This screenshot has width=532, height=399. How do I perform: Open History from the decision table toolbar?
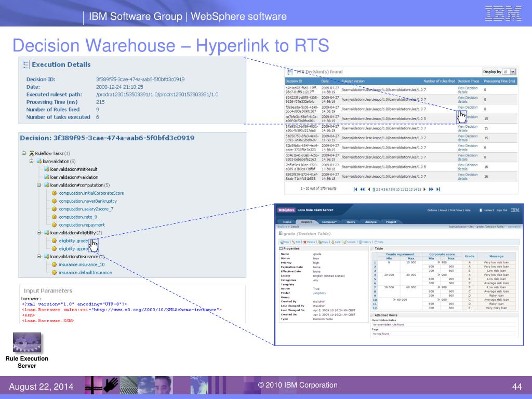coord(365,242)
